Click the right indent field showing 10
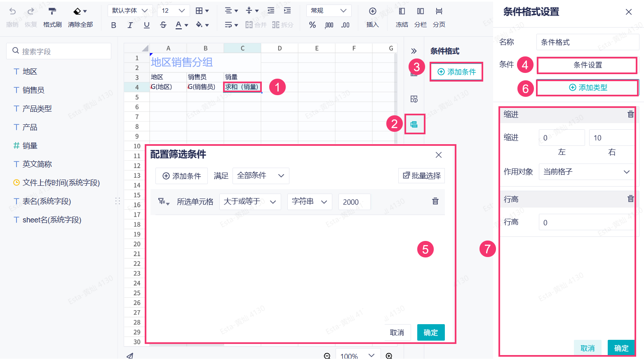This screenshot has height=360, width=644. click(x=612, y=138)
